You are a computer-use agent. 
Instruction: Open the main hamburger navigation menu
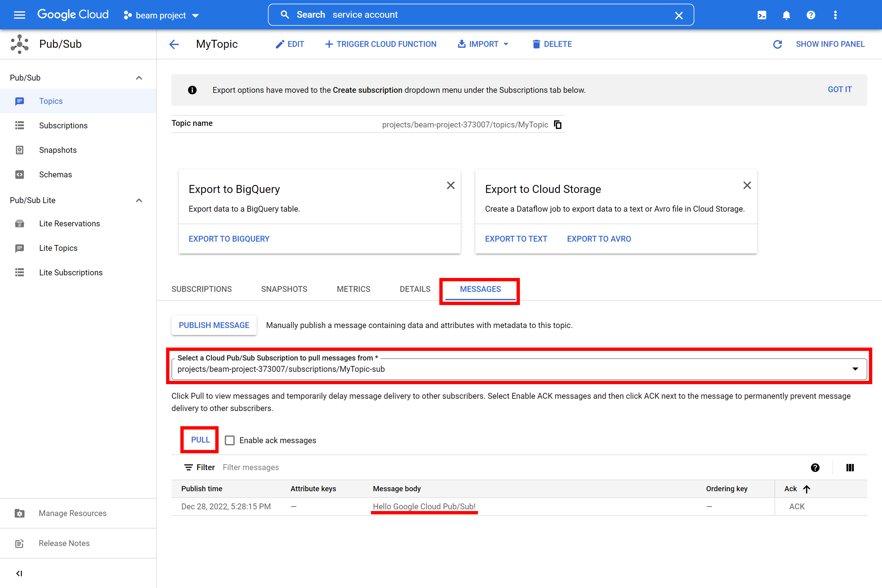(19, 15)
